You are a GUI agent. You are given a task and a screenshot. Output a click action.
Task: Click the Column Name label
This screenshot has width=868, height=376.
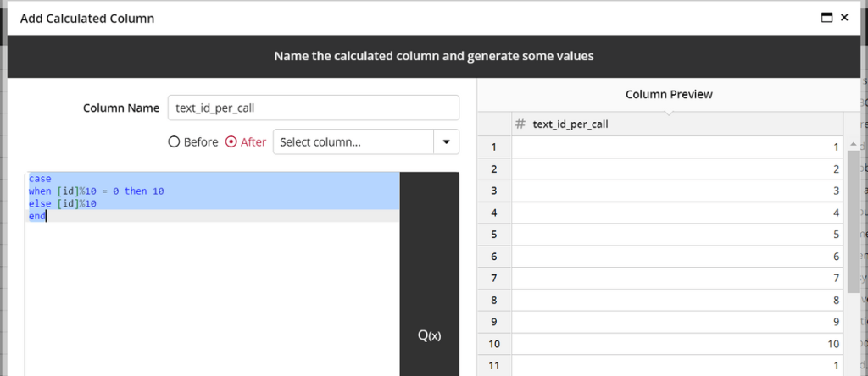point(121,108)
